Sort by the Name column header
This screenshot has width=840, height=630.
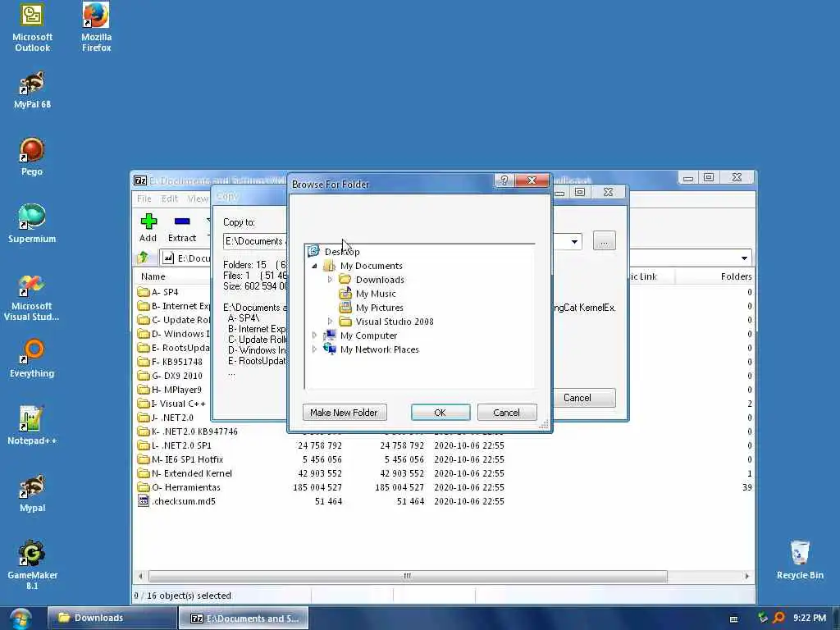pos(153,276)
